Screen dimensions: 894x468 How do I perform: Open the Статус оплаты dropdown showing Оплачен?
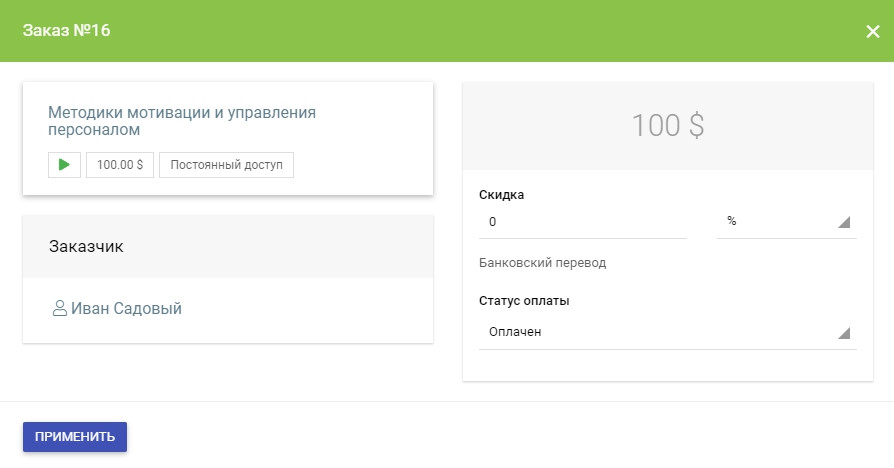tap(660, 331)
